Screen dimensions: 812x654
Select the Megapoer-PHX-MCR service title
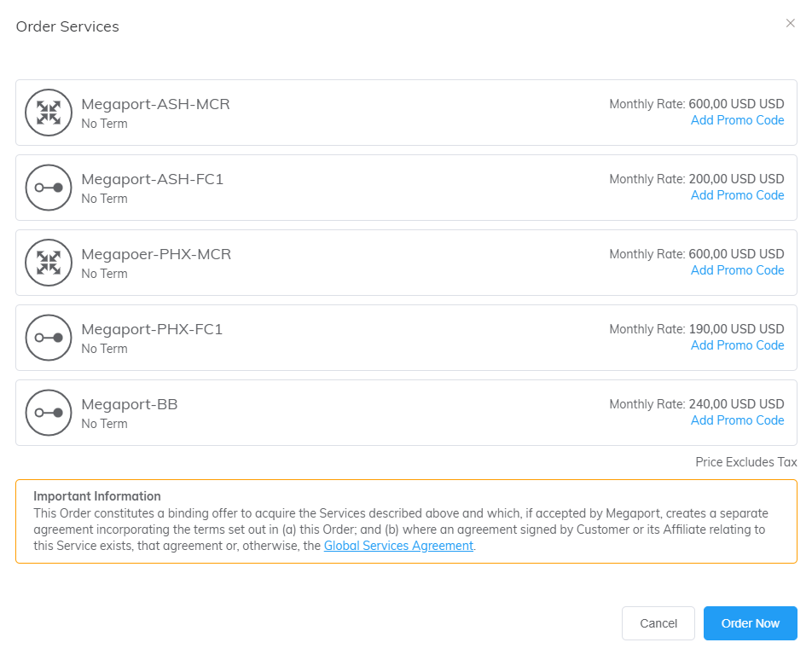(156, 254)
